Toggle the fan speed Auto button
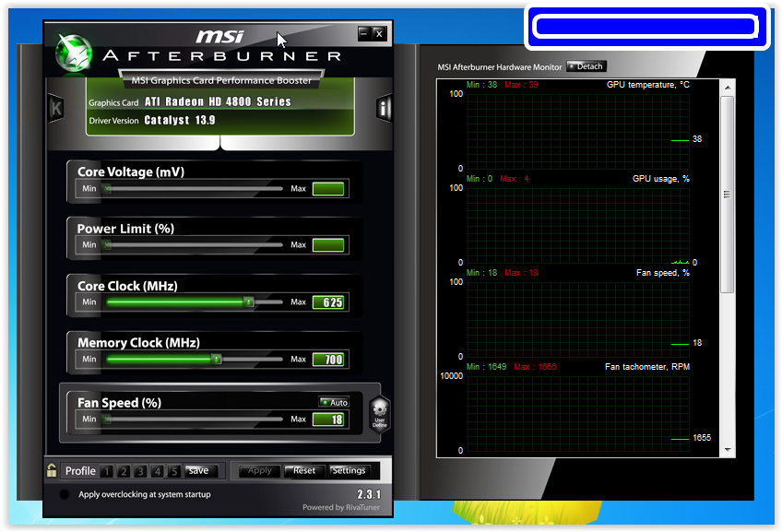 click(334, 402)
